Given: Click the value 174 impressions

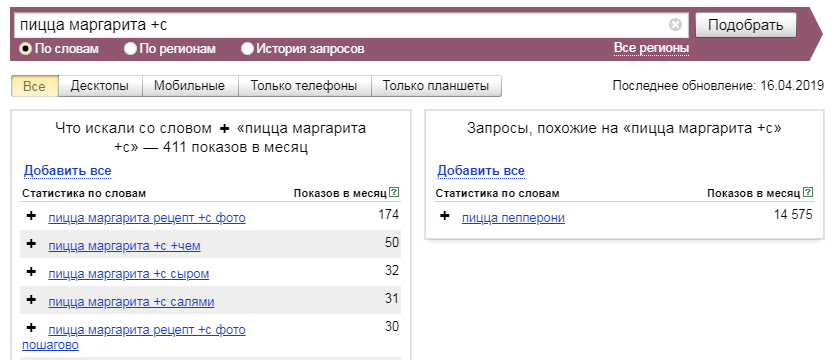Looking at the screenshot, I should point(389,215).
